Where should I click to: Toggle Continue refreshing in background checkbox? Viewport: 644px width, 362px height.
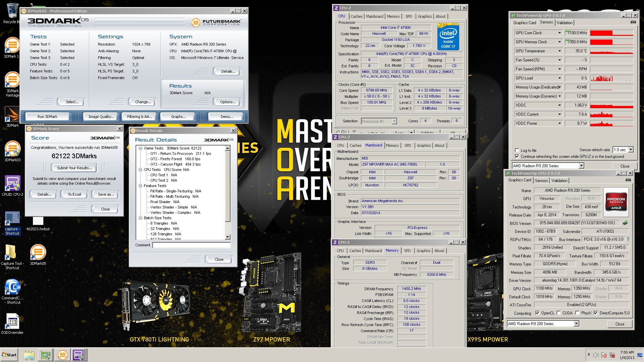click(x=517, y=157)
